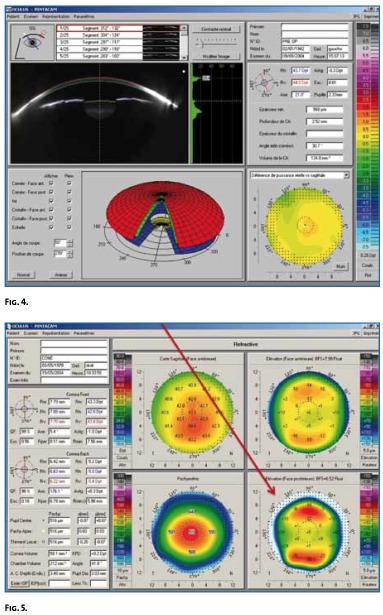Click the Cornea Front axis diagram icon
The width and height of the screenshot is (383, 615).
pyautogui.click(x=24, y=409)
